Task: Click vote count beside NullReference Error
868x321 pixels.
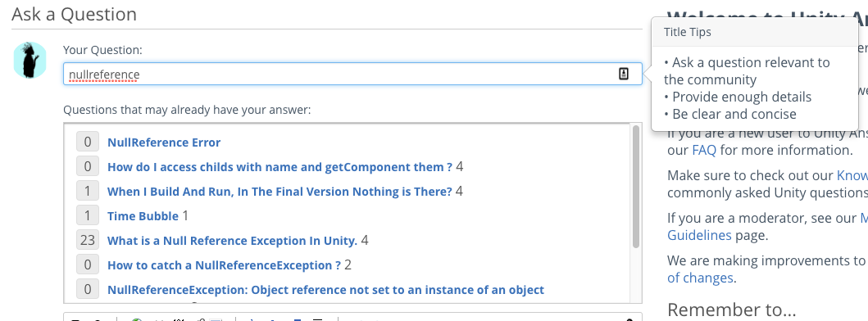Action: tap(88, 142)
